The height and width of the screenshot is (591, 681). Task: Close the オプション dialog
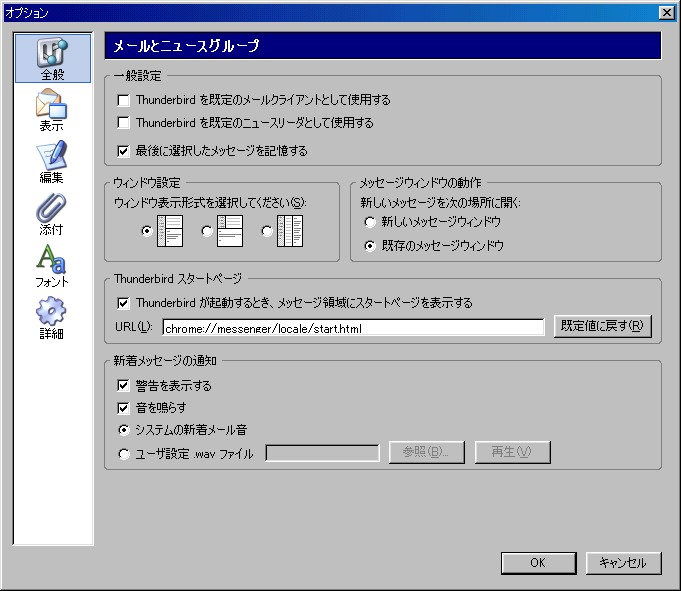(666, 13)
